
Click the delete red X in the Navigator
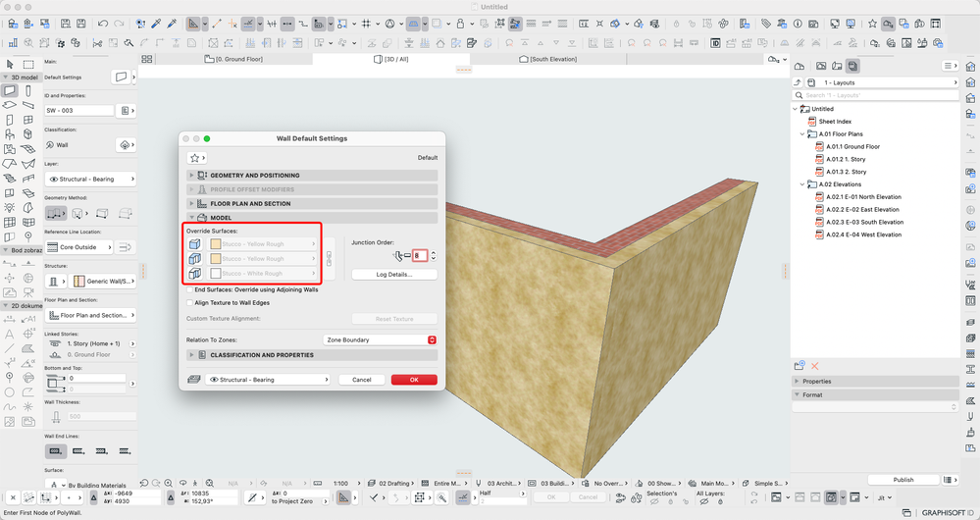pos(814,366)
